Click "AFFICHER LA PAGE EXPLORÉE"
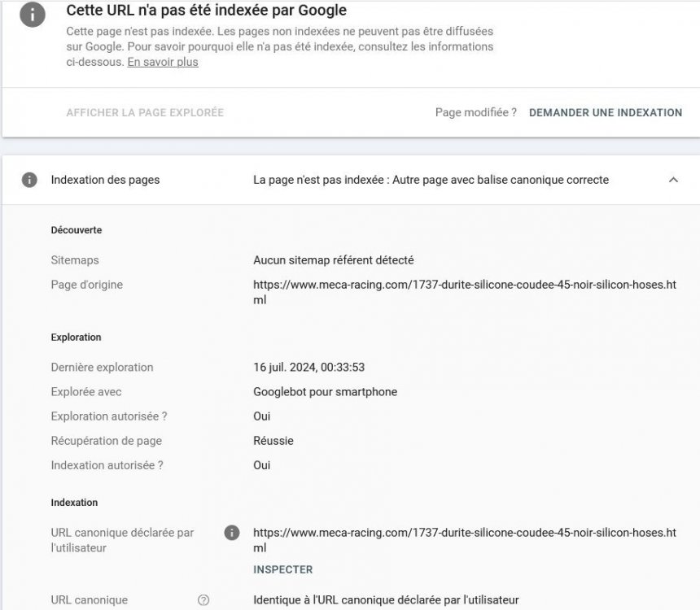This screenshot has height=610, width=700. coord(145,113)
